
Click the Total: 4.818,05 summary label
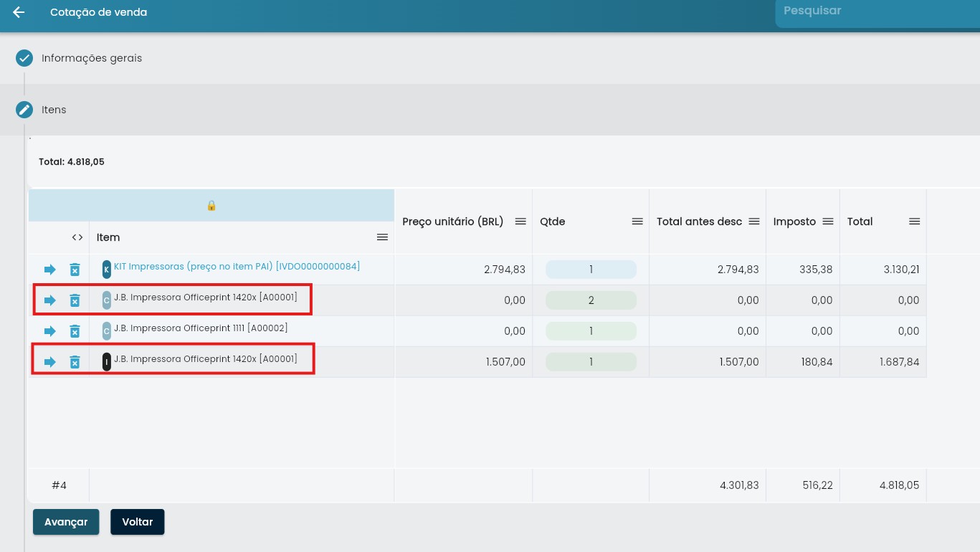(x=72, y=162)
